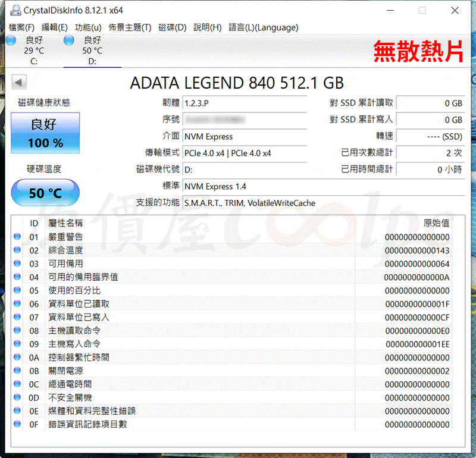Click raw value 0000000000143 for 綜合溫度
476x458 pixels.
417,250
